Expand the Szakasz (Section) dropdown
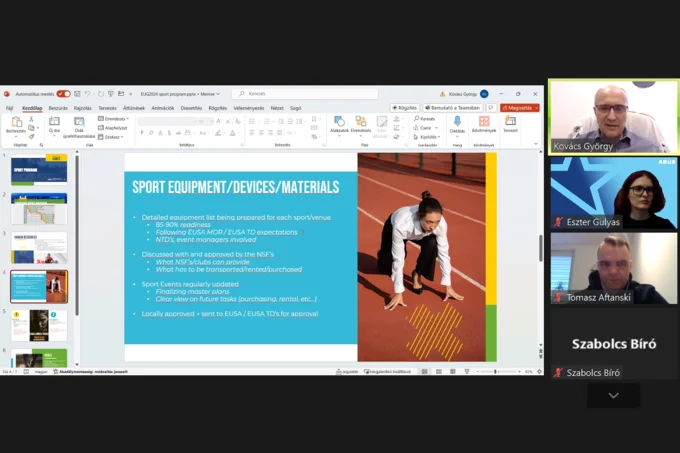The image size is (680, 453). [114, 137]
